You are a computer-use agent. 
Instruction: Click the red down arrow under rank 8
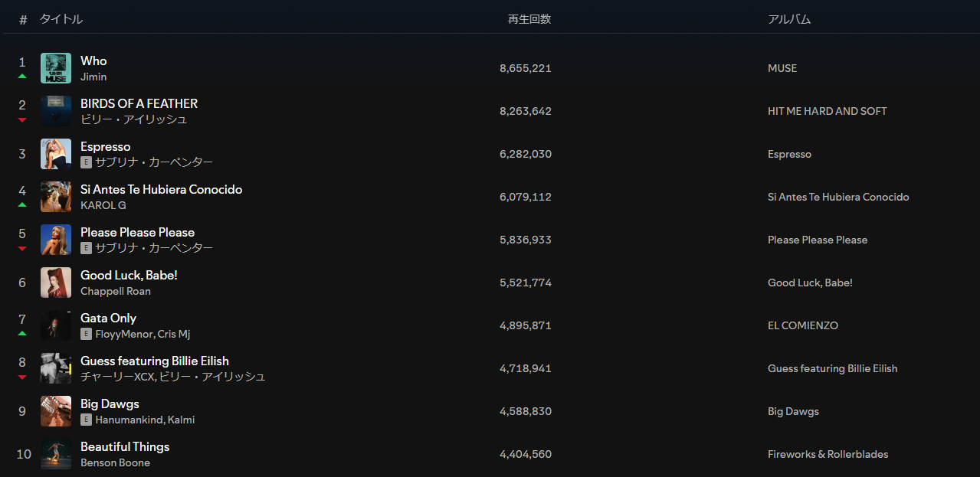coord(22,377)
